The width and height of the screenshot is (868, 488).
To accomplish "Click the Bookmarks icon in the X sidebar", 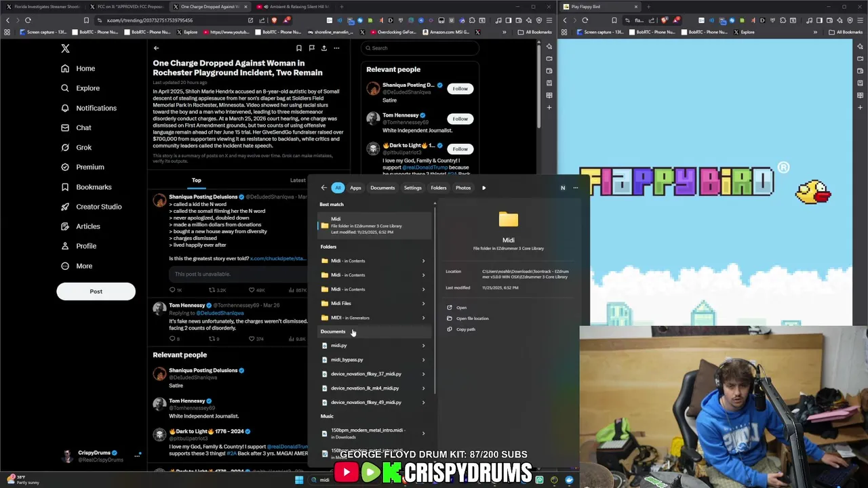I will (65, 187).
